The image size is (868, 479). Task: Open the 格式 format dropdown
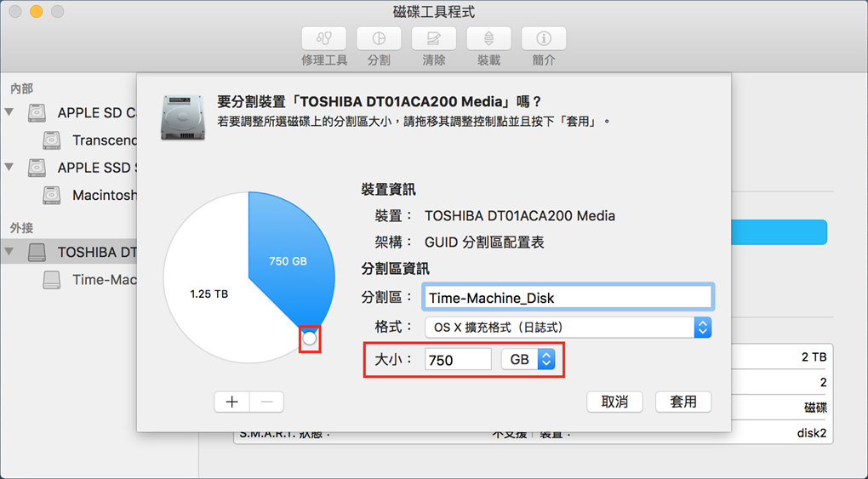tap(568, 328)
